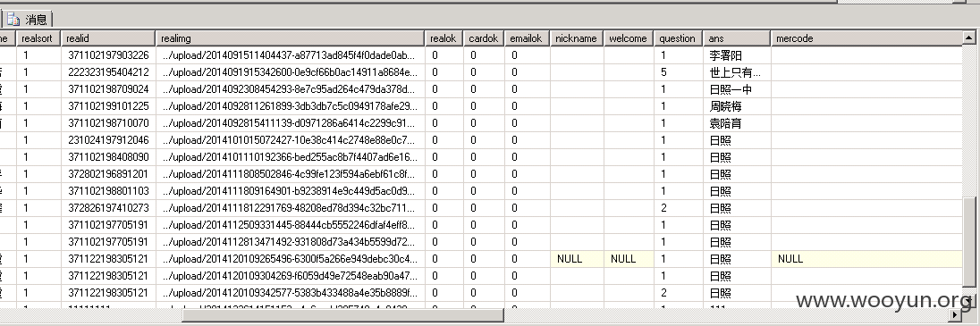The height and width of the screenshot is (326, 980).
Task: Click the question column header
Action: coord(678,38)
